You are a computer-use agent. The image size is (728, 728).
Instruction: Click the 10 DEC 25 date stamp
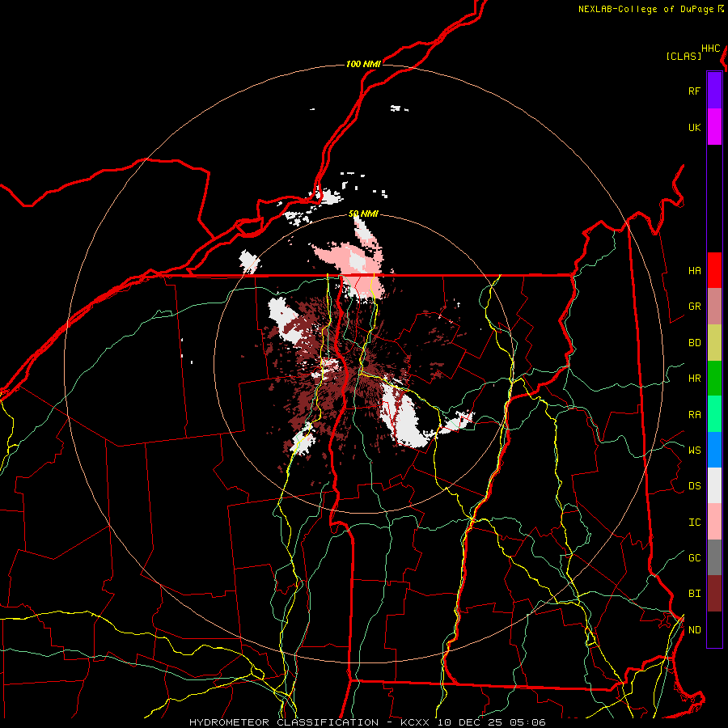coord(468,722)
